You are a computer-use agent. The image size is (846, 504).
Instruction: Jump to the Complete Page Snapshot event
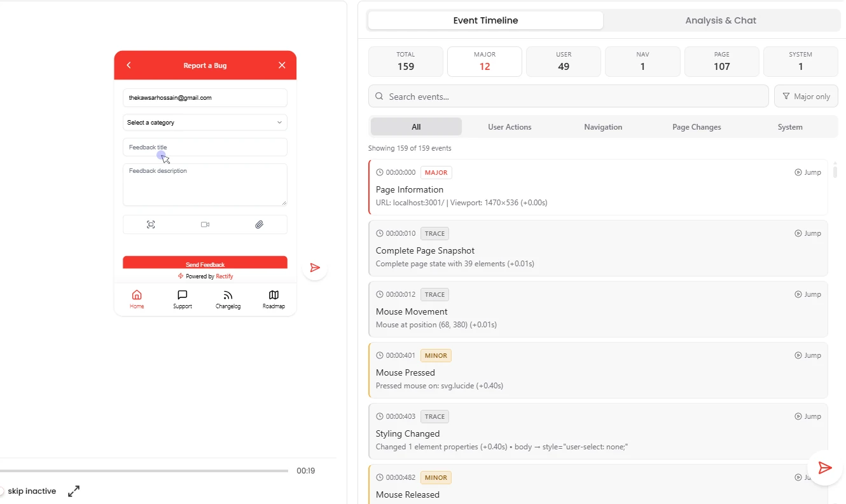pos(808,233)
